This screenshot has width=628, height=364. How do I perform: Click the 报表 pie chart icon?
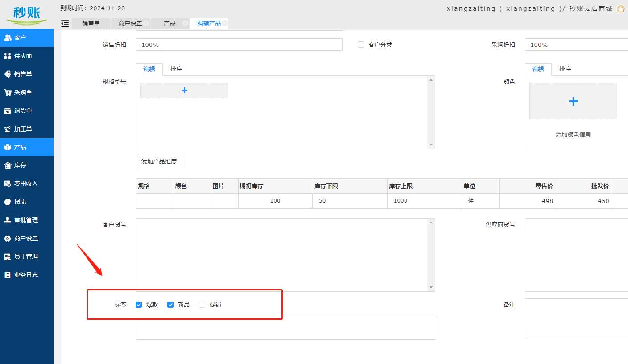8,202
